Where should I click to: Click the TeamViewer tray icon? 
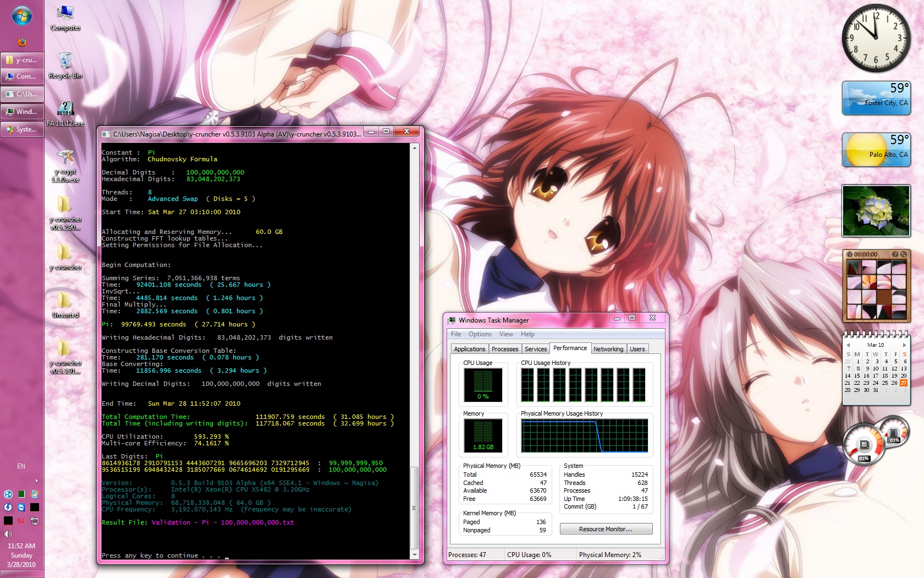[21, 507]
